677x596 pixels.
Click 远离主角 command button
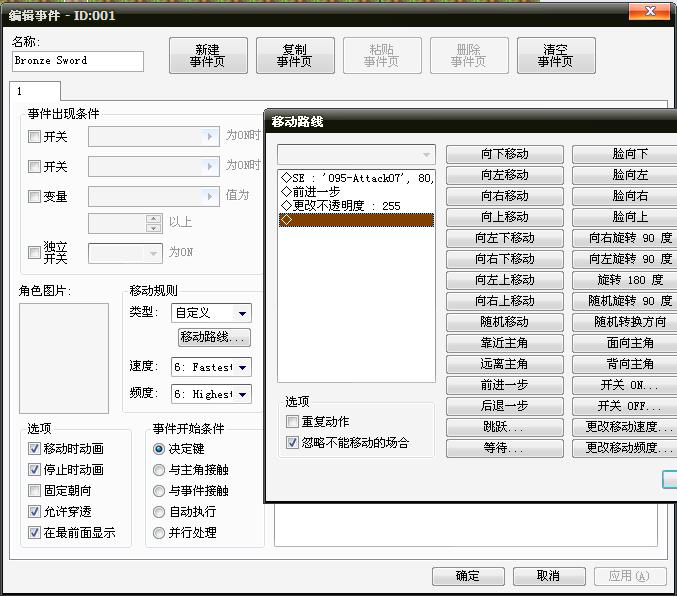click(505, 364)
